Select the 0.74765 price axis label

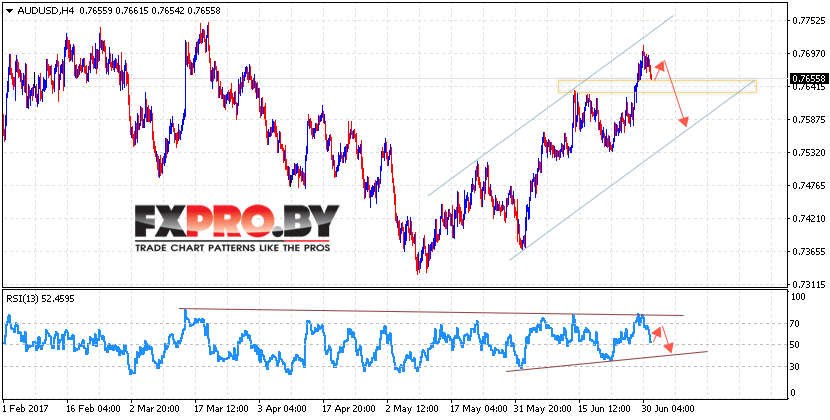(808, 185)
